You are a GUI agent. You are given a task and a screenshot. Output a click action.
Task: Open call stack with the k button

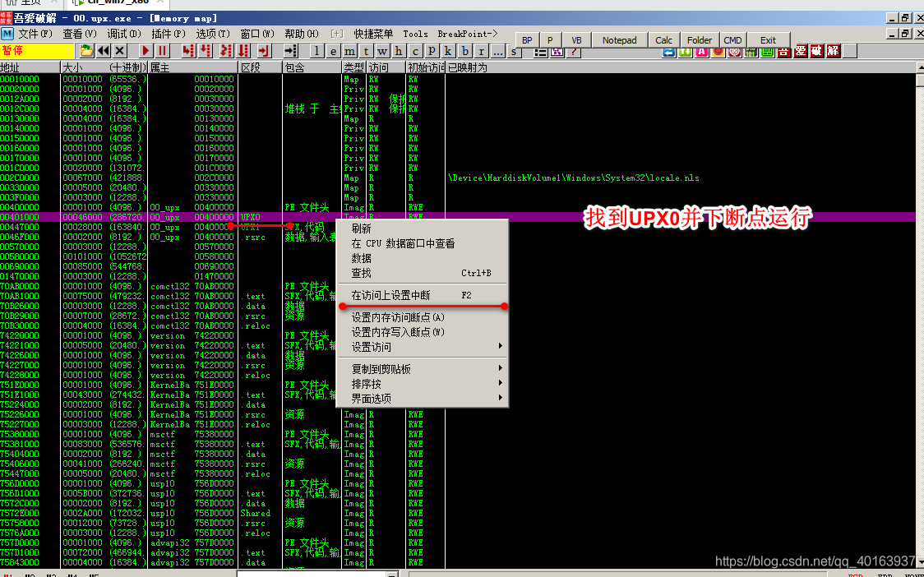(449, 51)
